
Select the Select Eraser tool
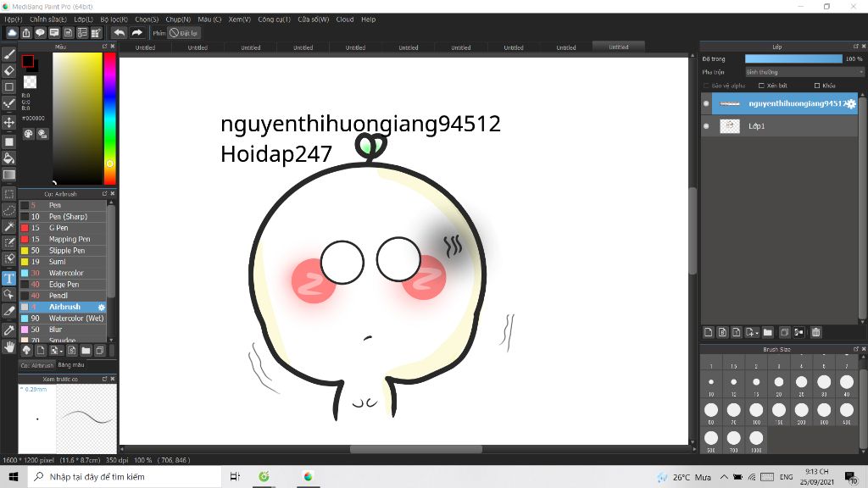[x=8, y=258]
